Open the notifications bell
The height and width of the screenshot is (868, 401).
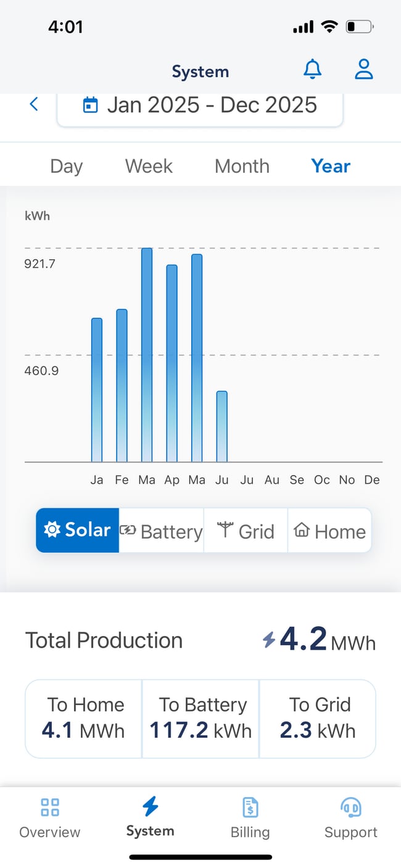click(x=313, y=70)
